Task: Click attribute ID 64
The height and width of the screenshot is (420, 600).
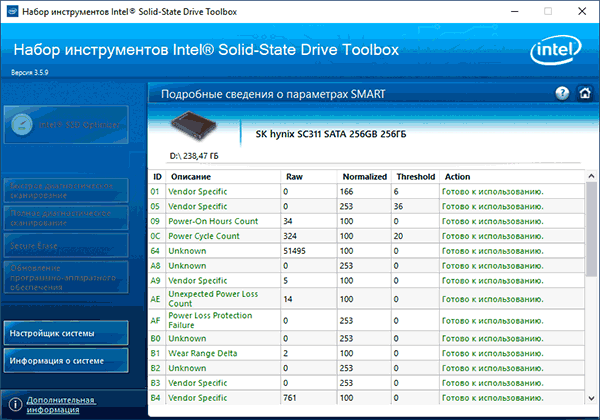Action: point(155,251)
